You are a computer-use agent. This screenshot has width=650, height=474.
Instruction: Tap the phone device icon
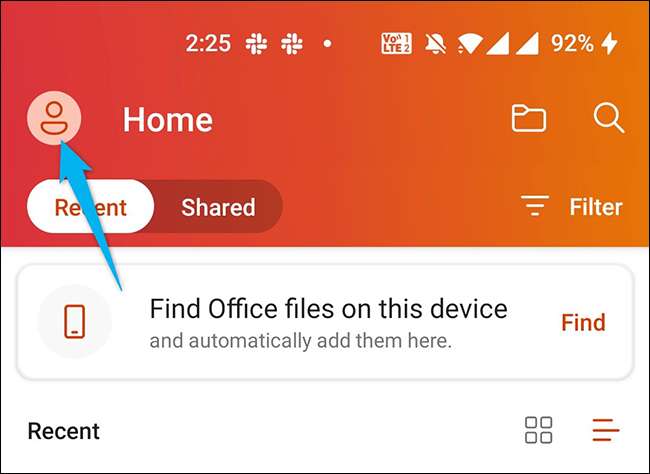pos(75,321)
